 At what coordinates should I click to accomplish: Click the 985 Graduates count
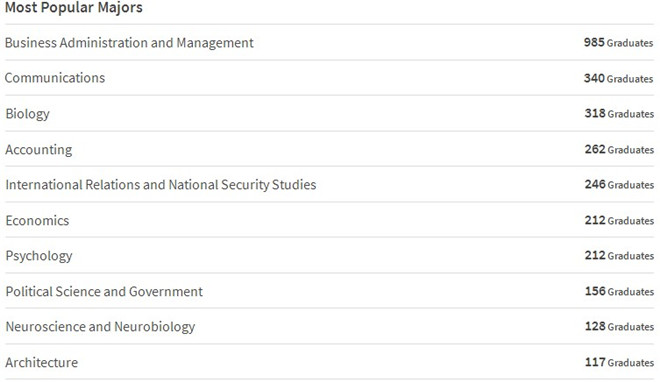click(618, 42)
